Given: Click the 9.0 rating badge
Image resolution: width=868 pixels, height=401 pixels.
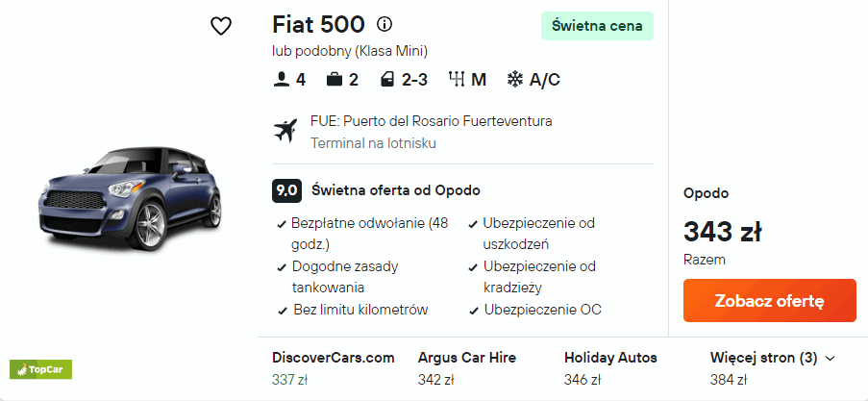Looking at the screenshot, I should coord(286,190).
